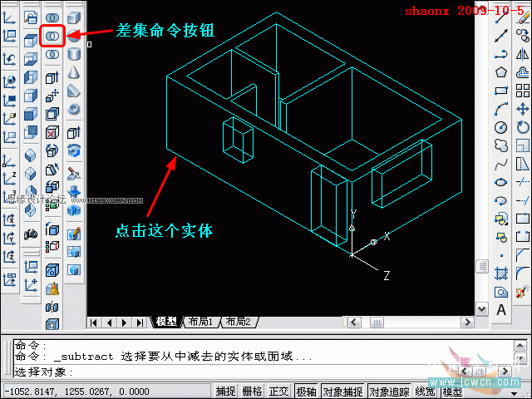Click the Clean solid broom icon
This screenshot has width=532, height=399.
tap(52, 289)
